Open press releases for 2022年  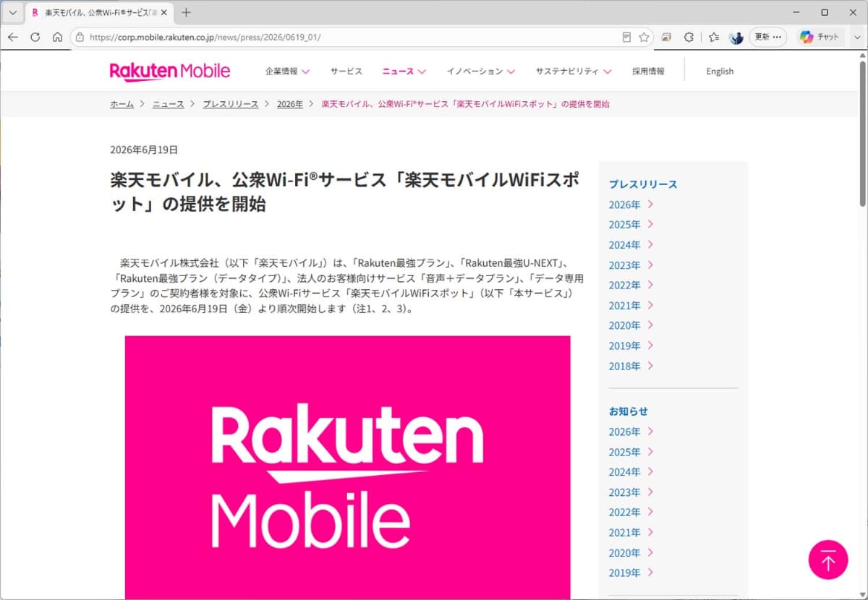[631, 286]
